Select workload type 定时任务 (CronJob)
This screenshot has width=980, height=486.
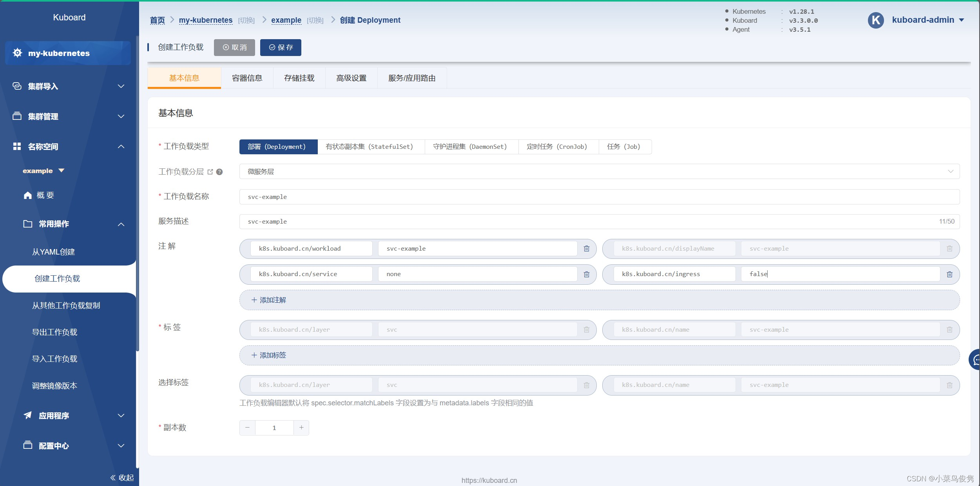coord(558,147)
